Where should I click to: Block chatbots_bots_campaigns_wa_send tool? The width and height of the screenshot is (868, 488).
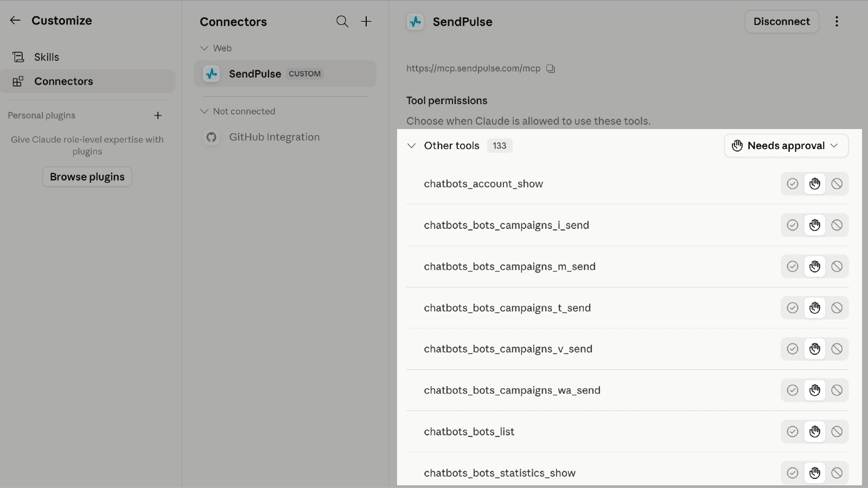tap(837, 390)
